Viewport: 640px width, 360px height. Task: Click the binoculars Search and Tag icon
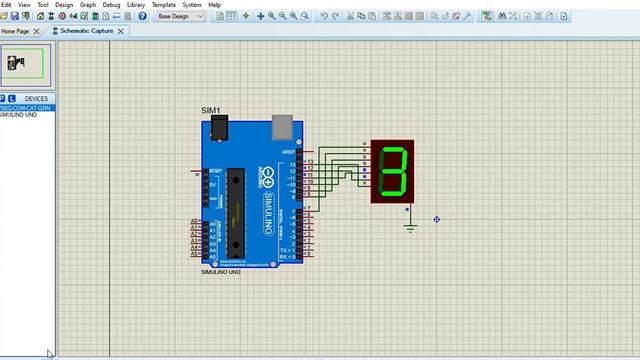[502, 16]
